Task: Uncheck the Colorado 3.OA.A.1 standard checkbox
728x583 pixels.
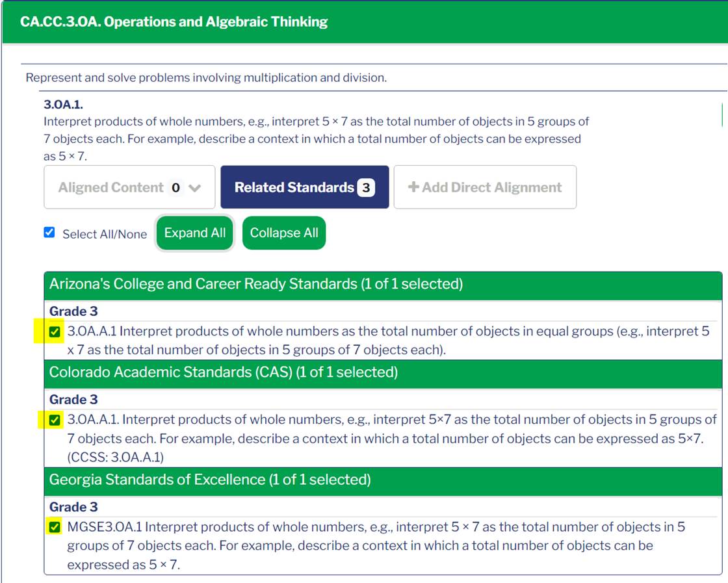Action: pos(55,420)
